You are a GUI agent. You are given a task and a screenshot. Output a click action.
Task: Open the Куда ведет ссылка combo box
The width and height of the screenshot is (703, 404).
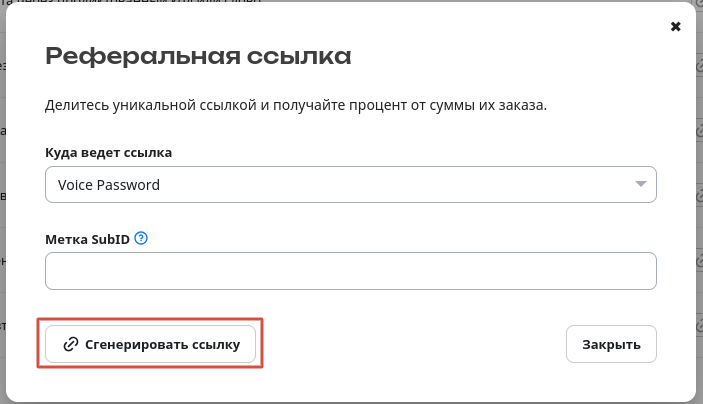[351, 185]
